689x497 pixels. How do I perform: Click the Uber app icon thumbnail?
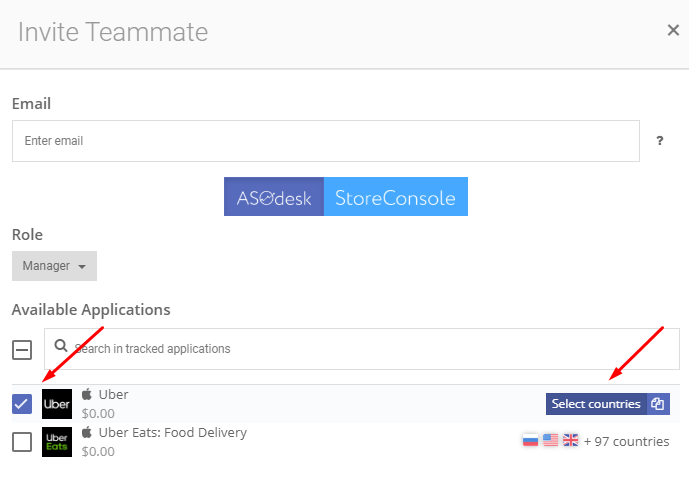pyautogui.click(x=57, y=404)
